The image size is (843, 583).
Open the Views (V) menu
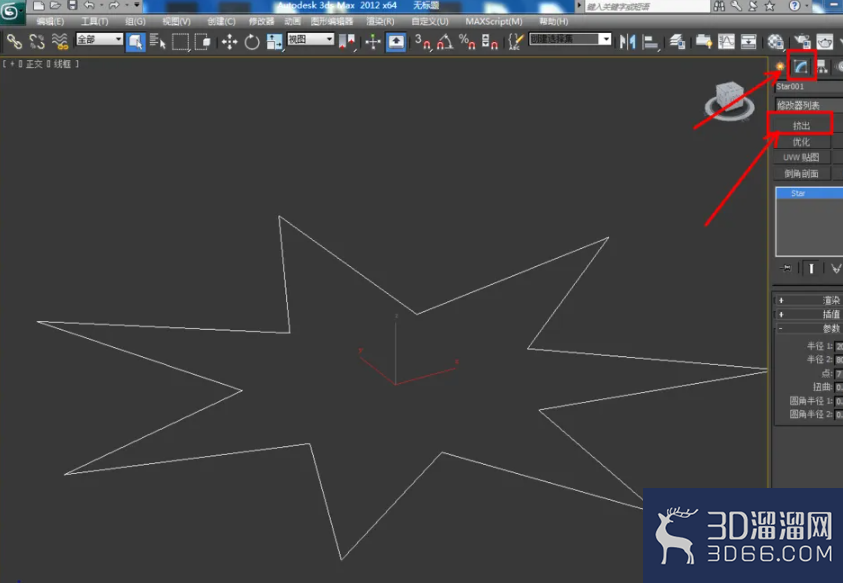pos(176,22)
